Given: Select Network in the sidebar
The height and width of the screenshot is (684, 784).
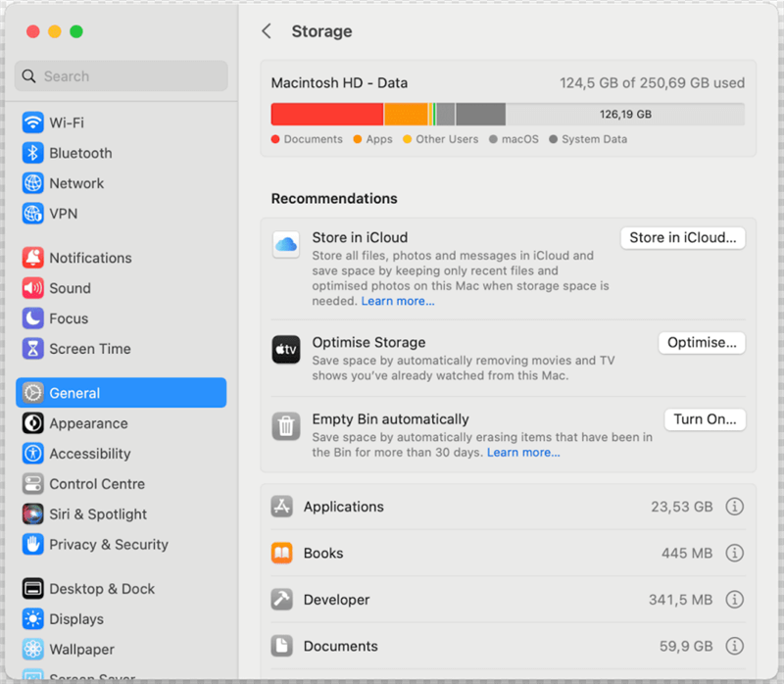Looking at the screenshot, I should point(121,183).
